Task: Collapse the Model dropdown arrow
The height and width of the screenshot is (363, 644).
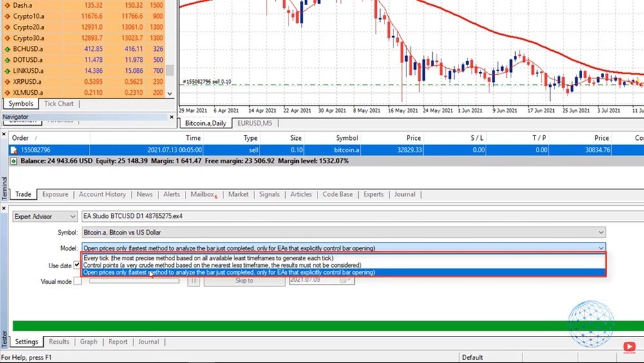Action: coord(601,248)
